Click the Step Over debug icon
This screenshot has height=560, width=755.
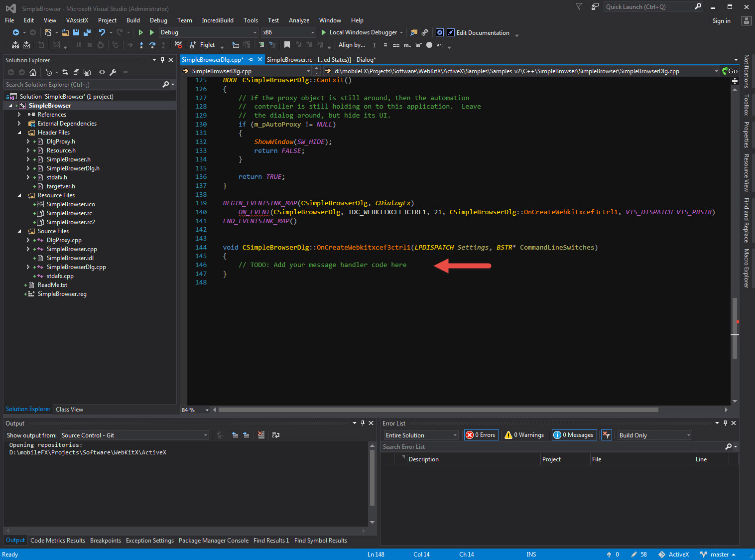coord(152,45)
